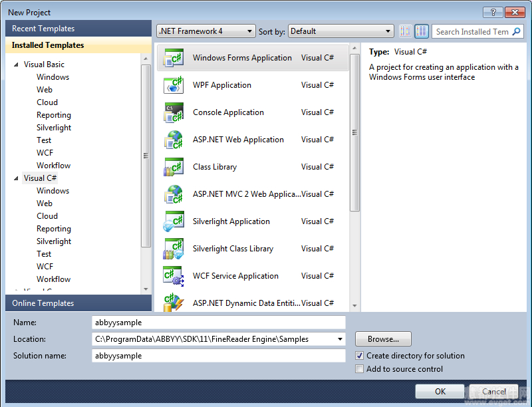The height and width of the screenshot is (407, 532).
Task: Select the Silverlight Class Library icon
Action: (174, 249)
